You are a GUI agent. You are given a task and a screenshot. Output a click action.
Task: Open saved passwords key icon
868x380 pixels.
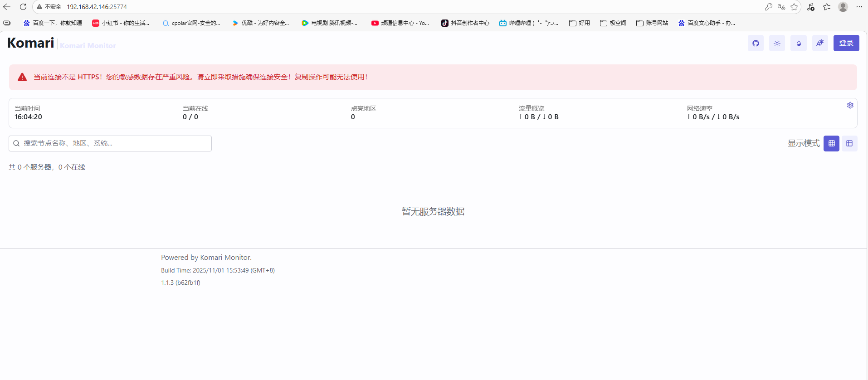pos(768,7)
